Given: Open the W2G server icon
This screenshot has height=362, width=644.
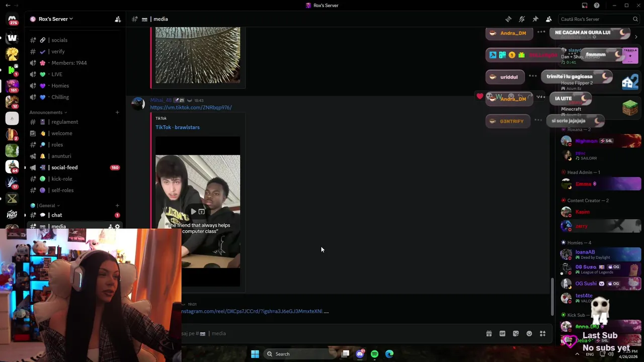Looking at the screenshot, I should tap(12, 215).
